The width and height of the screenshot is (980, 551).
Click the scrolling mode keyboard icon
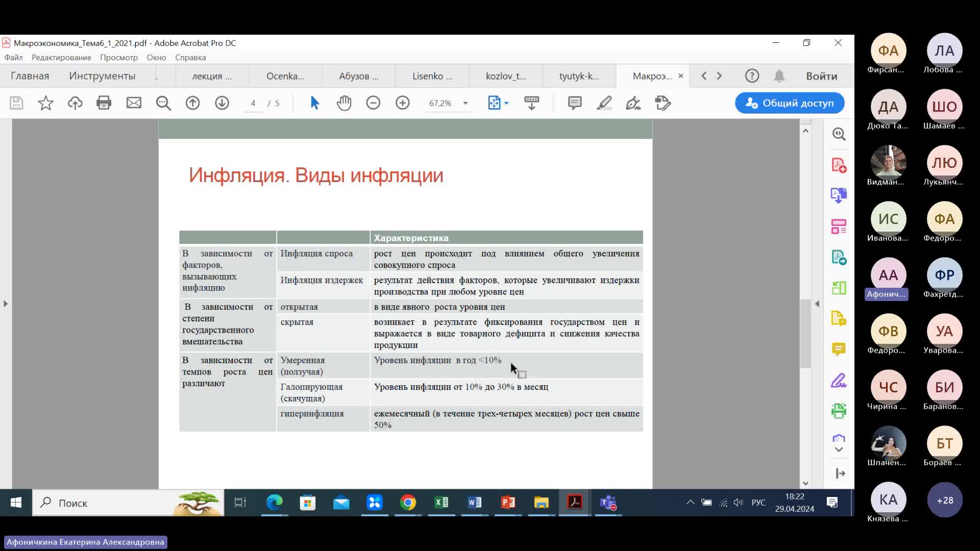pyautogui.click(x=531, y=103)
